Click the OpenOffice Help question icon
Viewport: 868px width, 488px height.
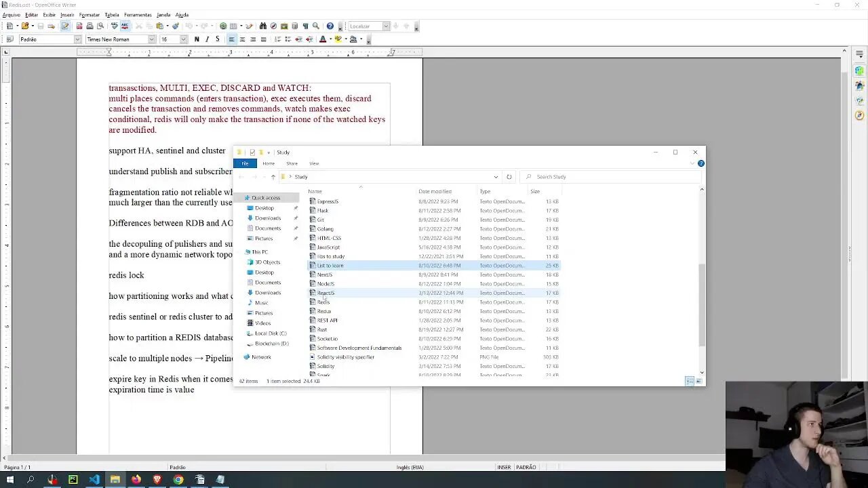[330, 26]
